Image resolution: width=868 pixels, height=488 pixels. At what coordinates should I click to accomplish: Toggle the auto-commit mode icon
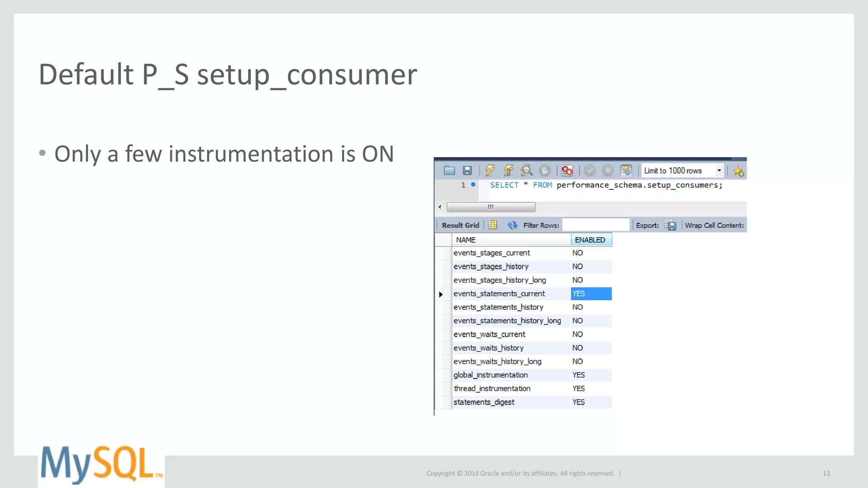(x=626, y=171)
